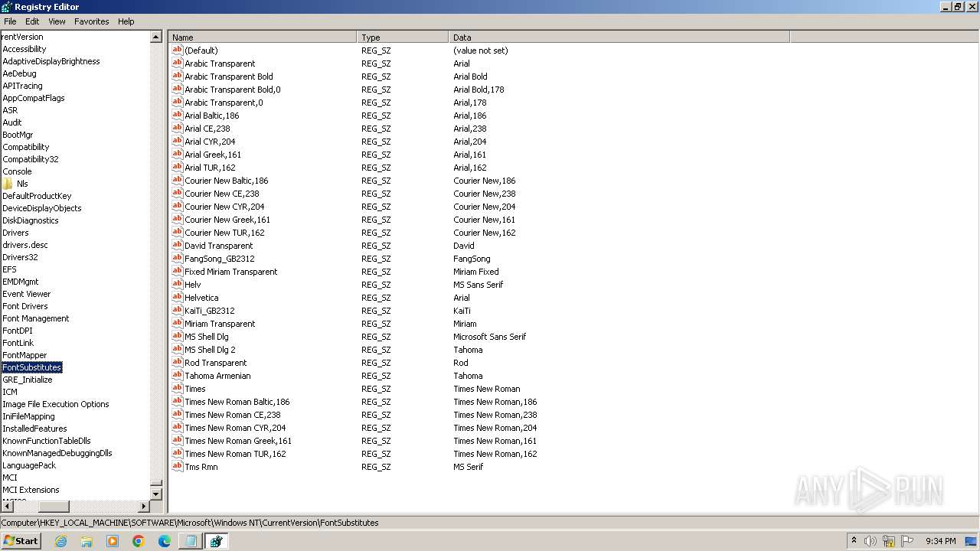The image size is (980, 551).
Task: Open the View menu
Action: click(x=57, y=21)
